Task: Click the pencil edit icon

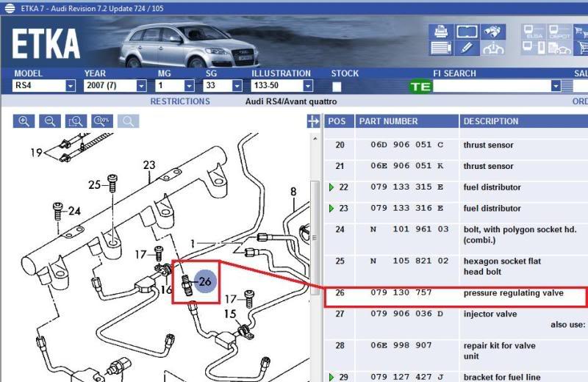Action: 467,48
